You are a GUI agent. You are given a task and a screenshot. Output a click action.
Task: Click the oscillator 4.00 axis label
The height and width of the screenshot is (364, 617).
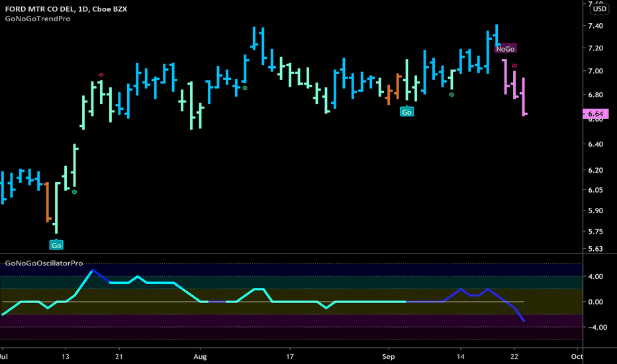(x=595, y=277)
